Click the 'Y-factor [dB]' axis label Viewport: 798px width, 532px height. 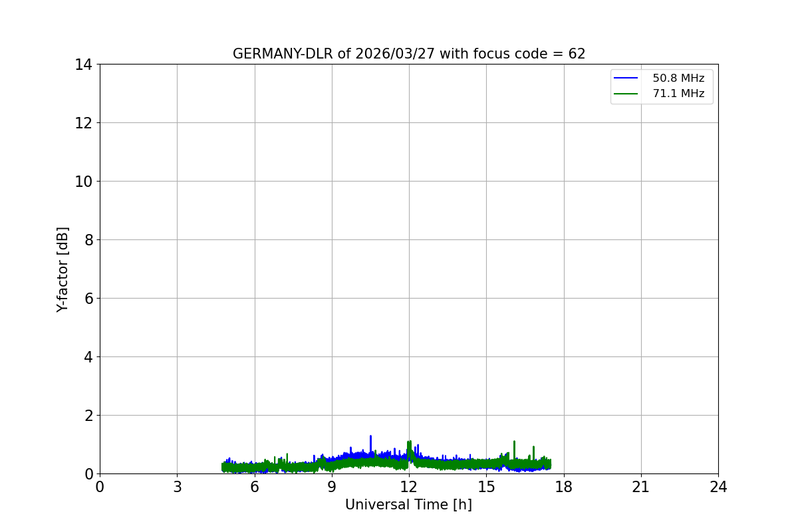(63, 269)
